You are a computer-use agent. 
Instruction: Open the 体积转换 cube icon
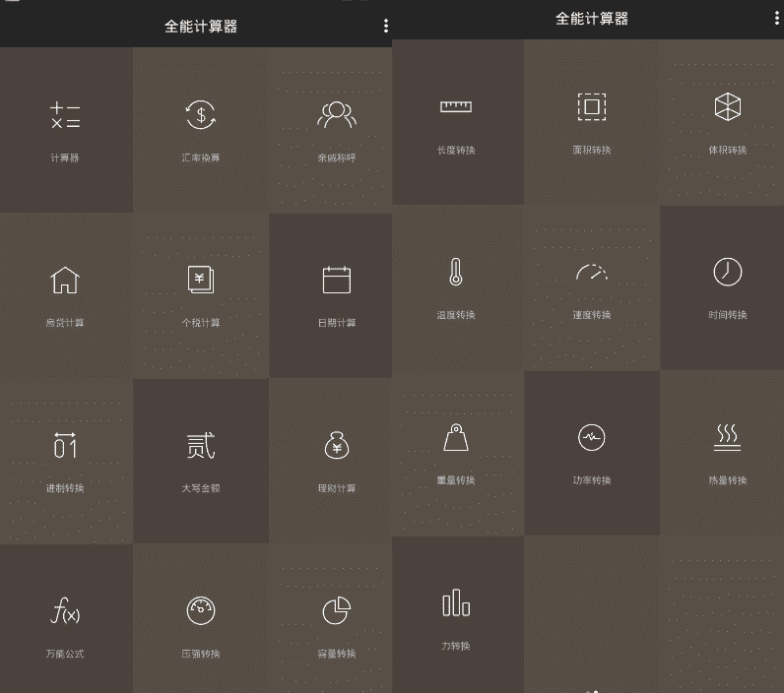tap(728, 106)
